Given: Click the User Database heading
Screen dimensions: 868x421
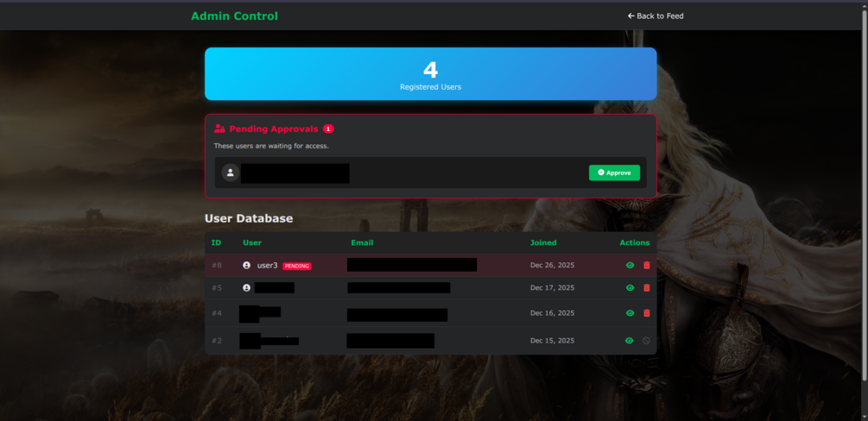Looking at the screenshot, I should pos(249,218).
